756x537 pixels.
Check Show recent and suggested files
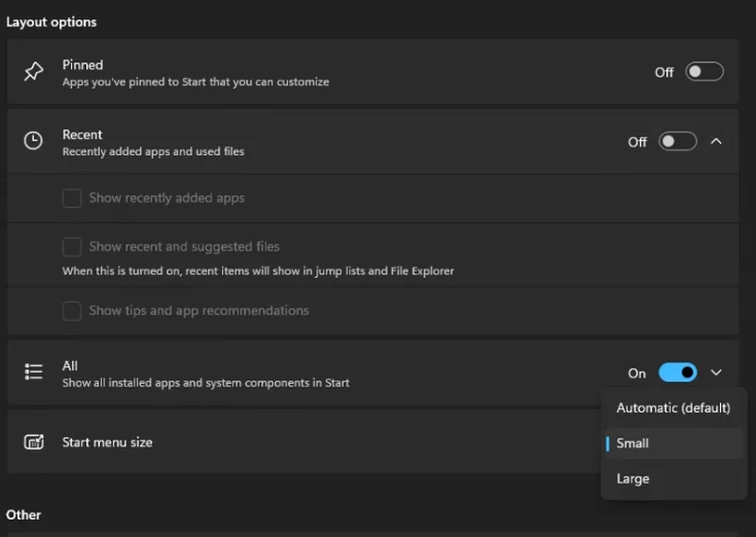(x=72, y=247)
